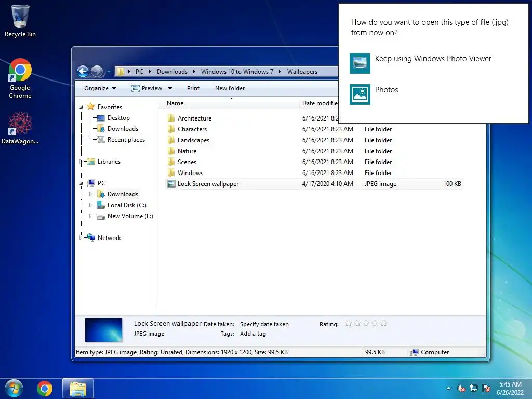Launch Google Chrome from the desktop shortcut

[x=20, y=79]
